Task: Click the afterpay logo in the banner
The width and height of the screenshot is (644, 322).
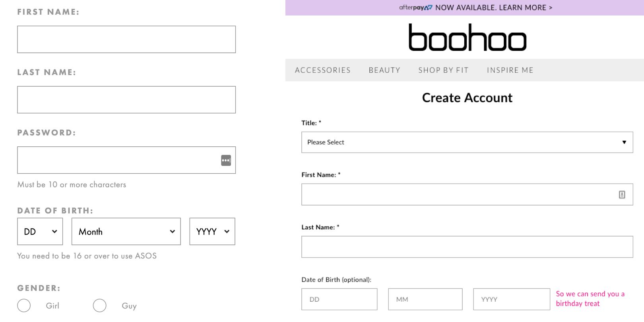Action: point(415,8)
